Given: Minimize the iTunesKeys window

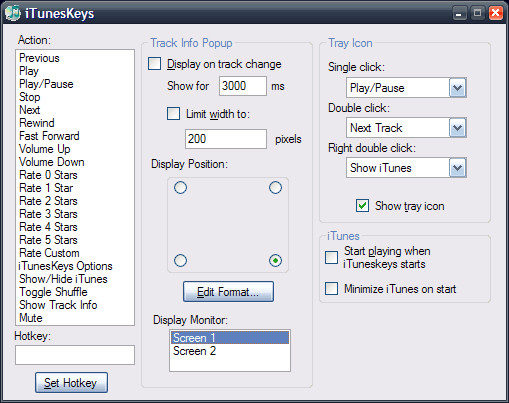Looking at the screenshot, I should click(x=459, y=13).
